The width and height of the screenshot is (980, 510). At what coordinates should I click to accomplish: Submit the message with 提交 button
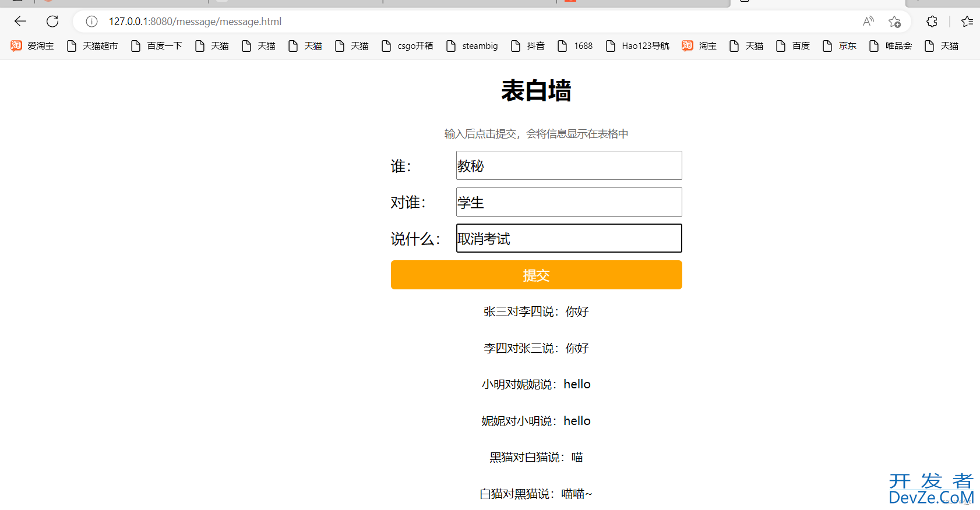pos(536,275)
